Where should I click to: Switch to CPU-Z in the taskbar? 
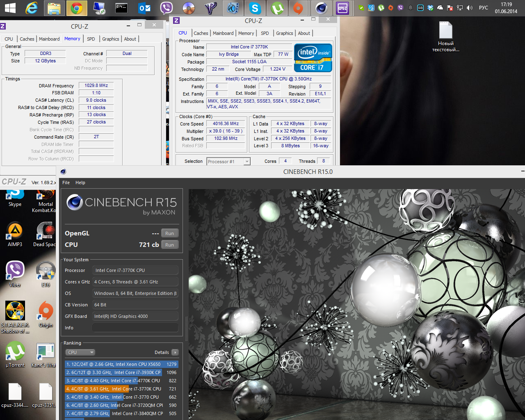(342, 8)
